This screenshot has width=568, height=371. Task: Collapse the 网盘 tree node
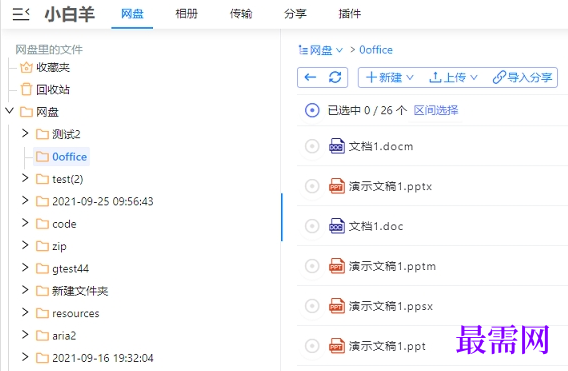coord(10,111)
